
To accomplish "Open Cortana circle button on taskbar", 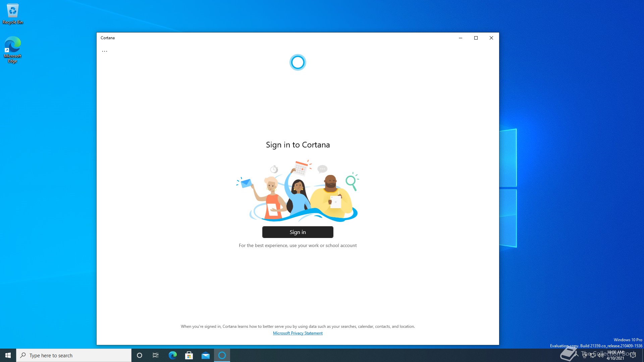I will click(140, 355).
